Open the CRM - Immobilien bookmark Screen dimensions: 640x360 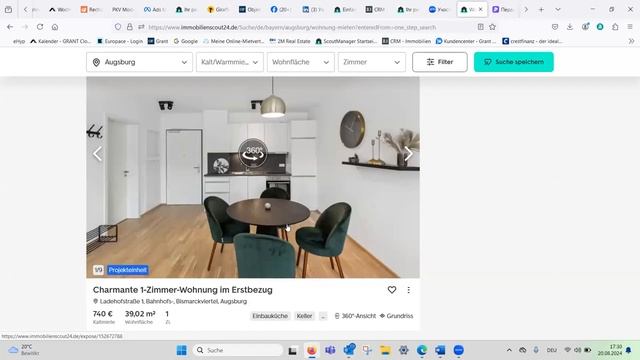(406, 41)
